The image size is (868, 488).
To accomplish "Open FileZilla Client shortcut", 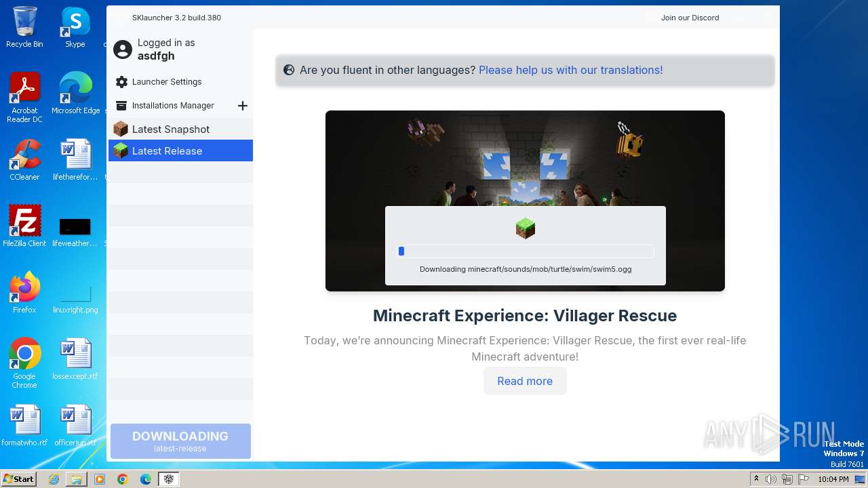I will 24,226.
